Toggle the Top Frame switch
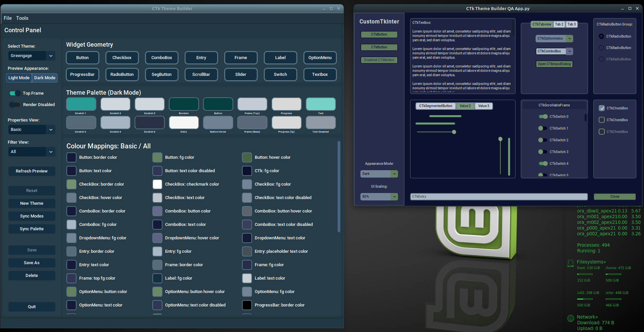This screenshot has width=644, height=332. pyautogui.click(x=15, y=93)
